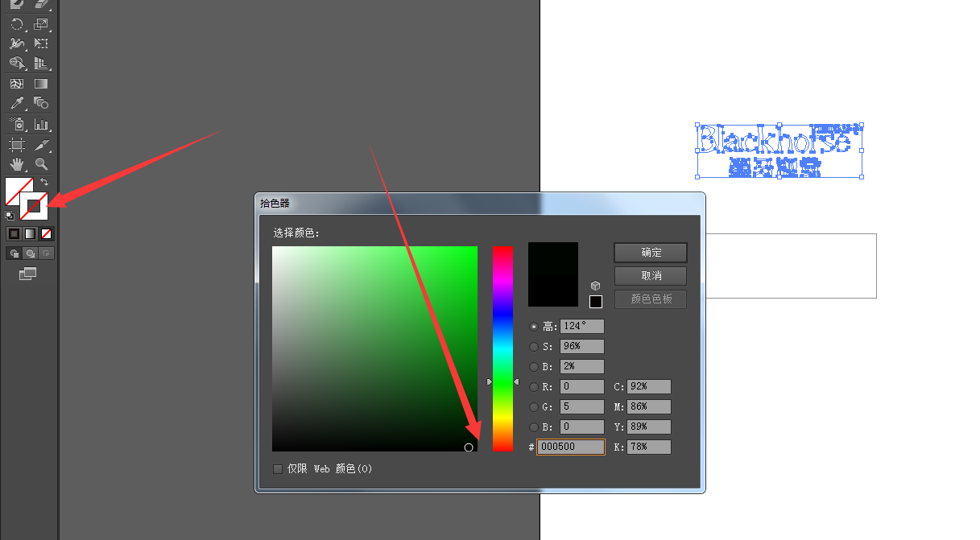Click the rainbow hue spectrum slider
The image size is (980, 540).
[x=502, y=348]
